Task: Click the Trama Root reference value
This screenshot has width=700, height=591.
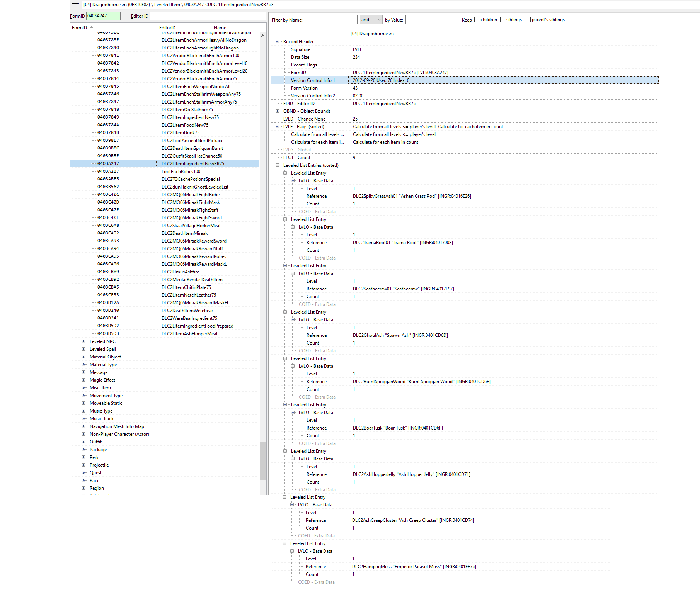Action: pos(403,243)
